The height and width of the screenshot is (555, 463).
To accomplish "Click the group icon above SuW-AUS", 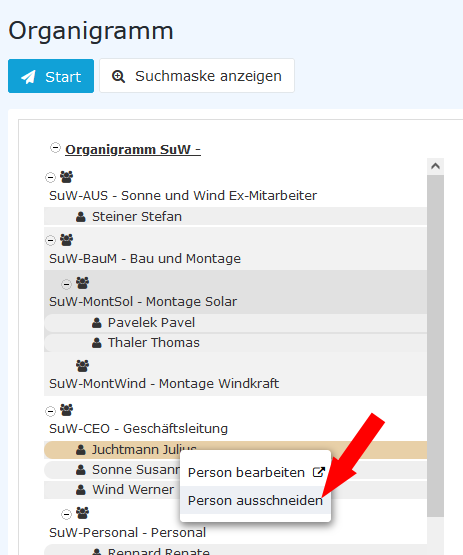I will tap(66, 177).
